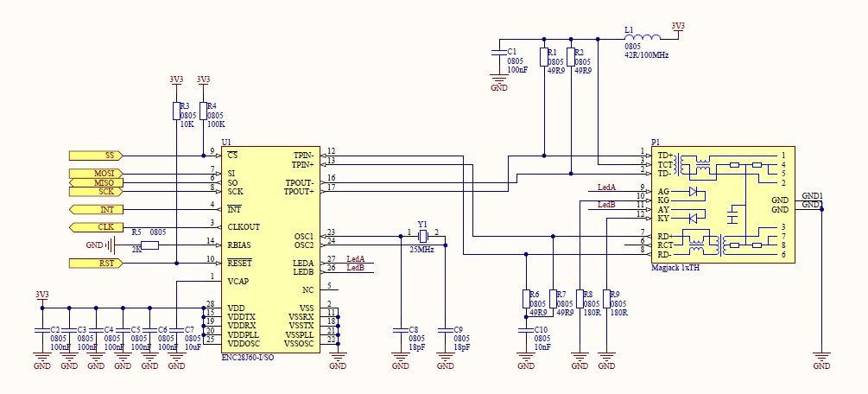Click the 3V3 power symbol above R4

[x=203, y=83]
